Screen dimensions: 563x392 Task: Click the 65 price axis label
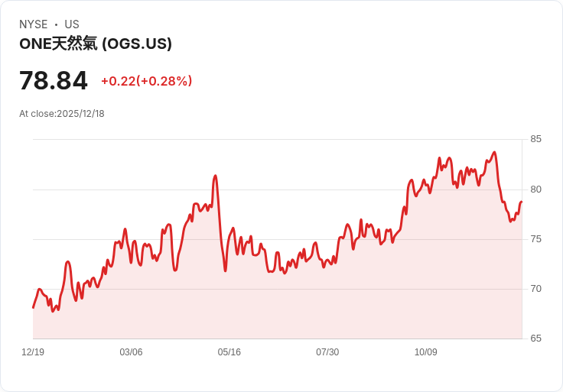[x=535, y=339]
